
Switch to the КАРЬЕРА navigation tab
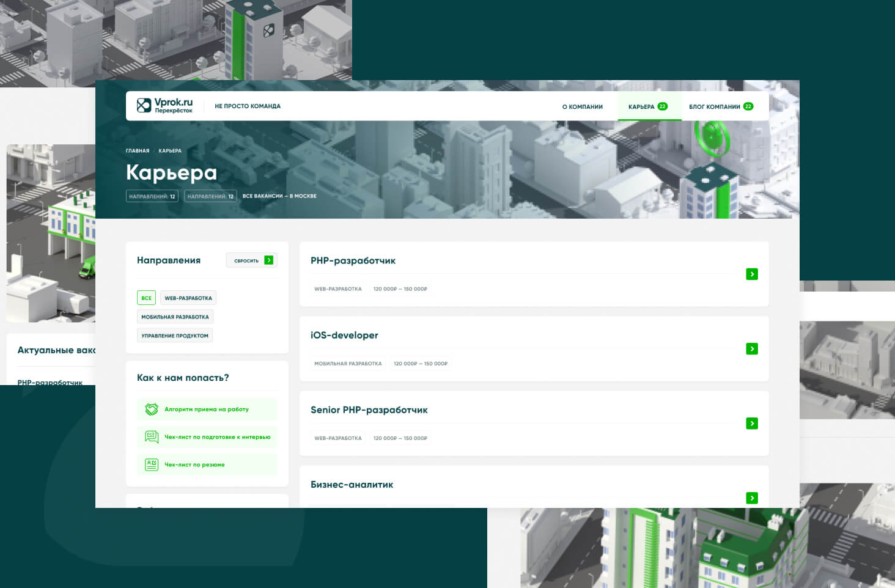[647, 107]
